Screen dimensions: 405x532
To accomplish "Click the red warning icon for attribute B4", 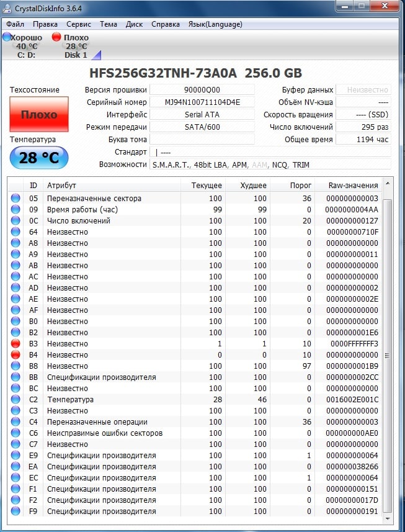I will [x=16, y=355].
